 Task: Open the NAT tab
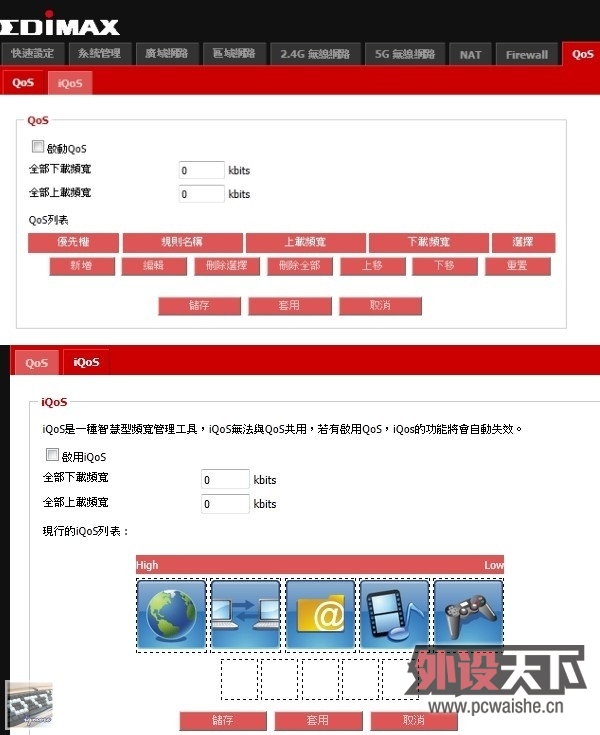point(471,54)
